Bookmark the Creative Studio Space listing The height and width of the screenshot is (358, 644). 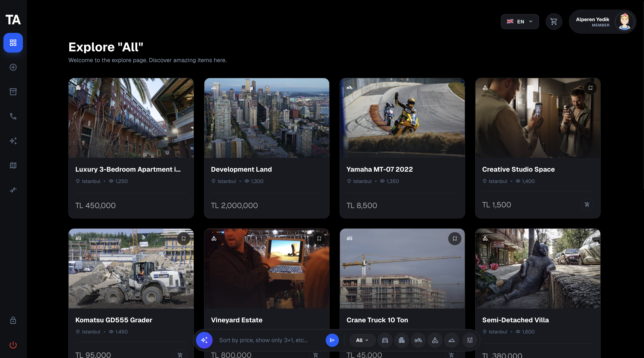tap(590, 88)
